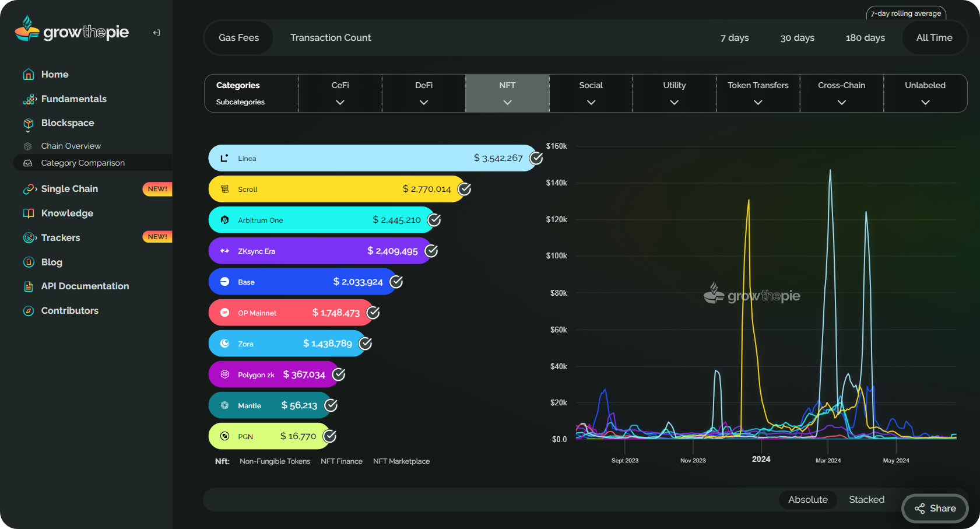
Task: Click the Fundamentals icon in the sidebar
Action: click(29, 99)
